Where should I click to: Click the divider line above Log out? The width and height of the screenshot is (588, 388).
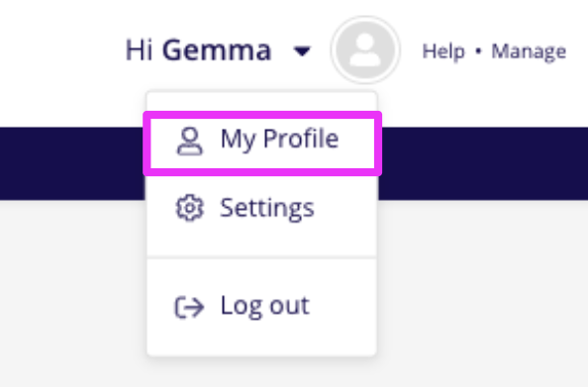261,257
